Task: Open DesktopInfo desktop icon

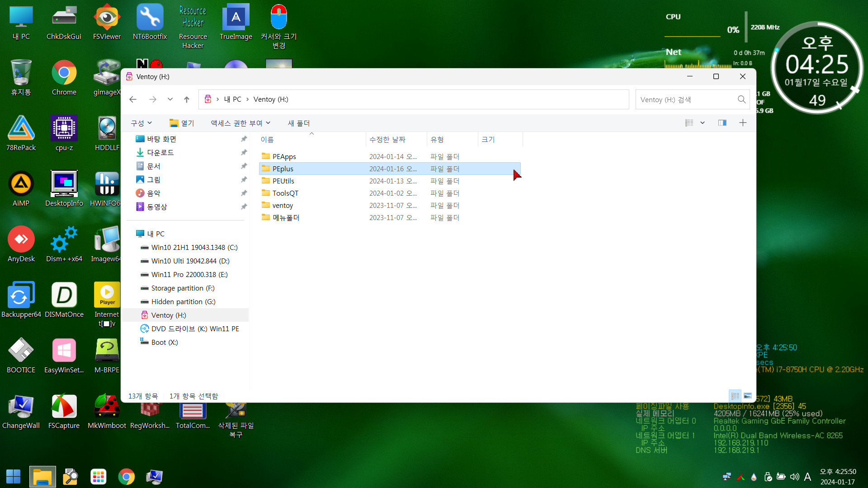Action: 64,189
